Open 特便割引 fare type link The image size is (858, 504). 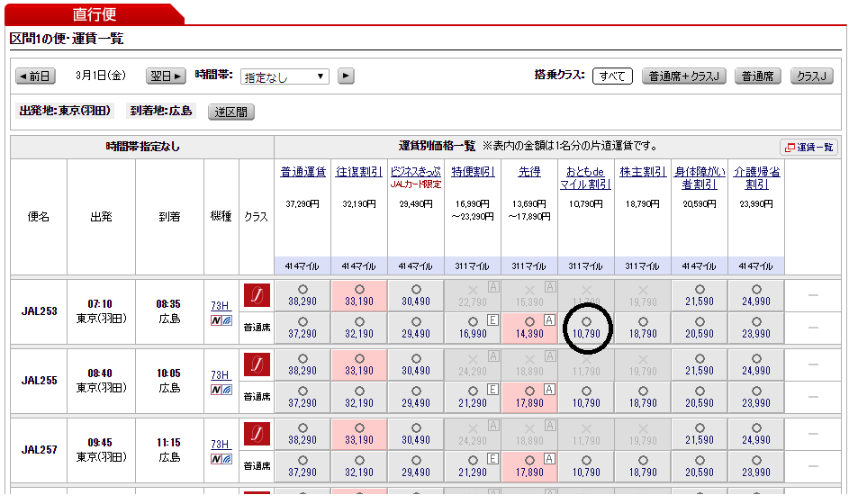tap(473, 172)
